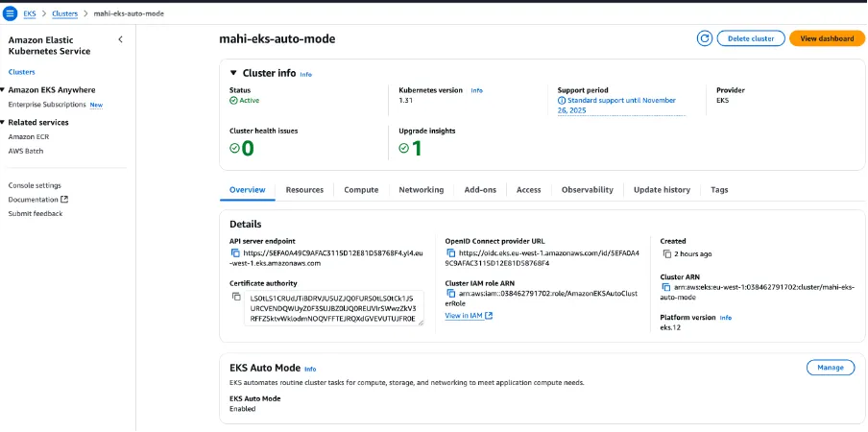Click the eks.12 platform version value

pos(670,327)
